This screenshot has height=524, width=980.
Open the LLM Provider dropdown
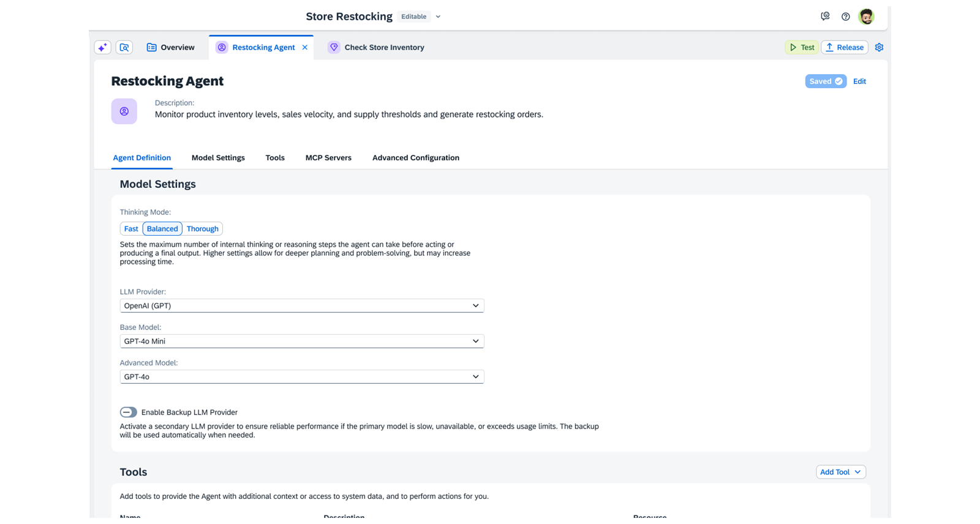tap(302, 305)
